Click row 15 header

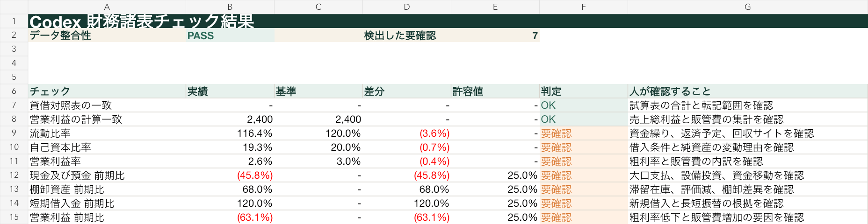tap(14, 217)
